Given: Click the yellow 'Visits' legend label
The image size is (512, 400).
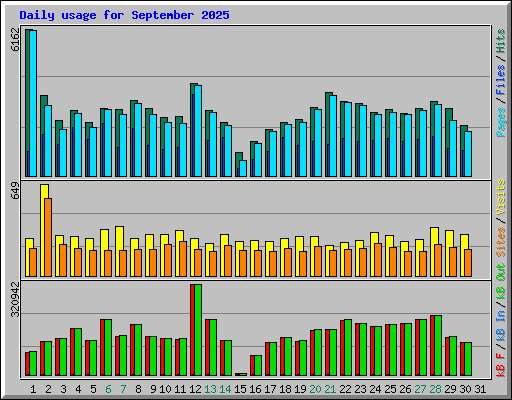Looking at the screenshot, I should coord(501,197).
